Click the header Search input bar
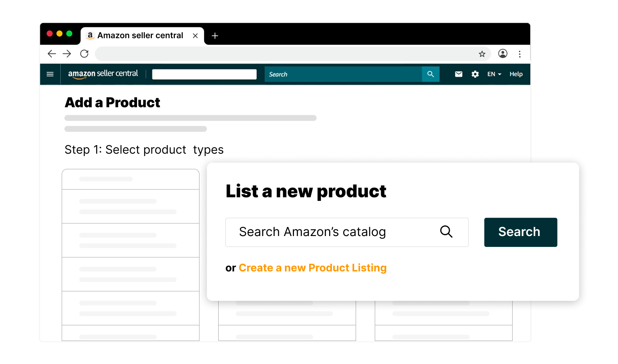Image resolution: width=618 pixels, height=364 pixels. 343,74
